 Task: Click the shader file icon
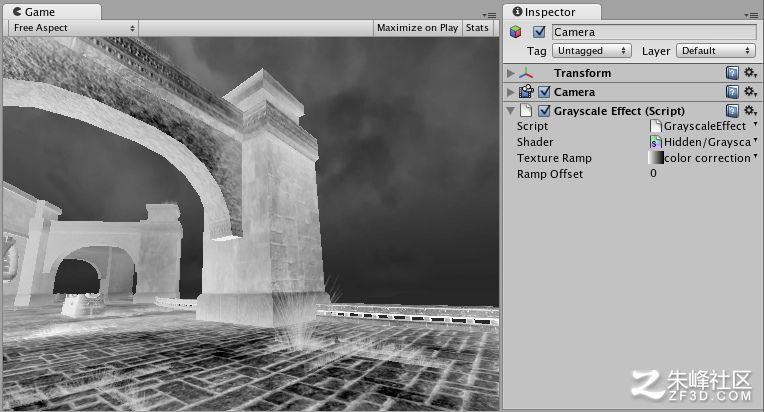pos(655,142)
